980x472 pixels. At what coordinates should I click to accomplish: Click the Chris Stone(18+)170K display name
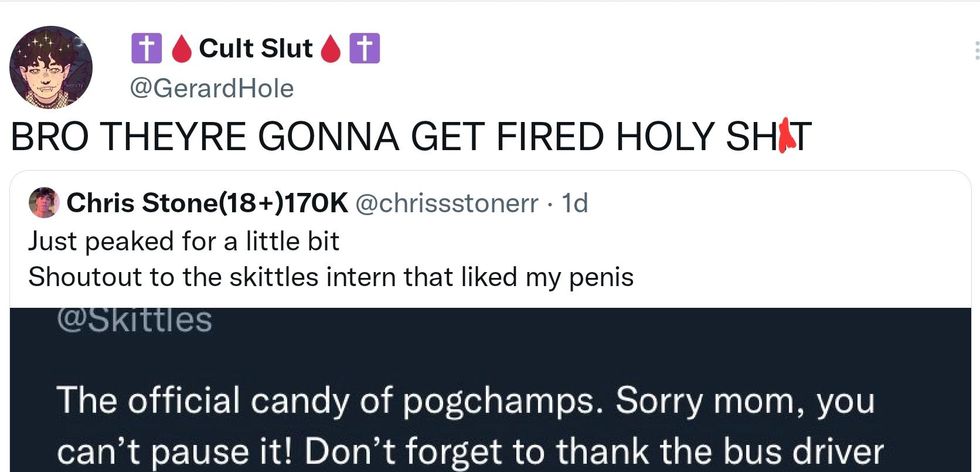click(207, 203)
